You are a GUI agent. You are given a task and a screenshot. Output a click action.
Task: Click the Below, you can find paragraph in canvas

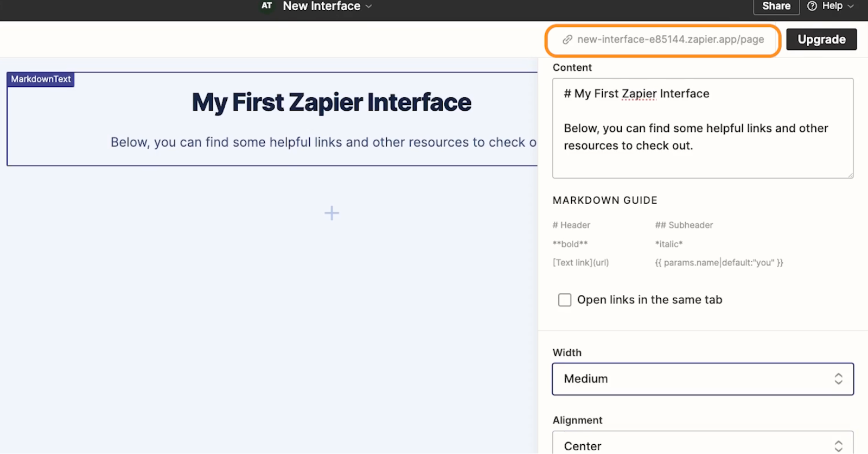coord(324,142)
